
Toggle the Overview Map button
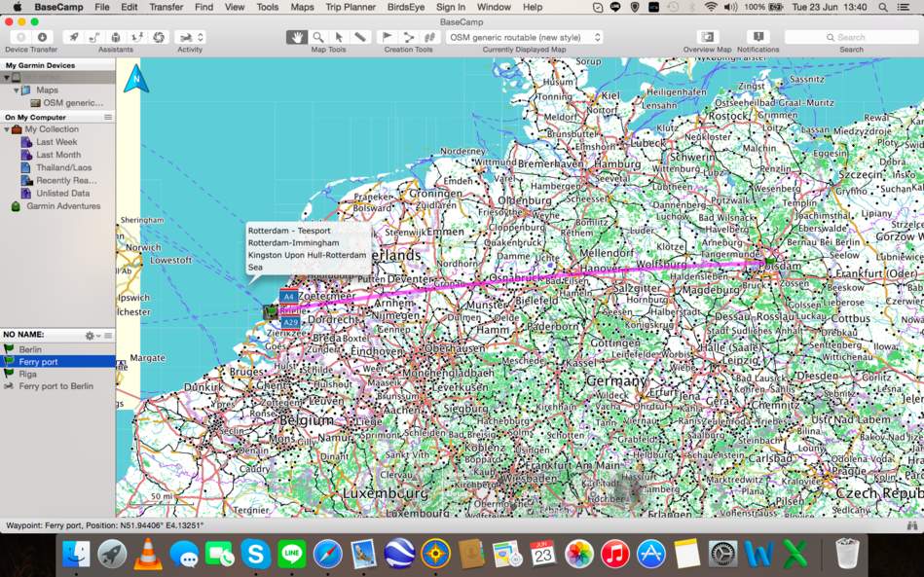[707, 37]
